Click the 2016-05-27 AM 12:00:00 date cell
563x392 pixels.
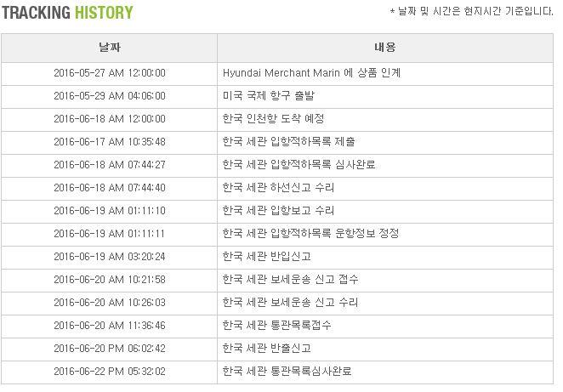click(x=109, y=73)
